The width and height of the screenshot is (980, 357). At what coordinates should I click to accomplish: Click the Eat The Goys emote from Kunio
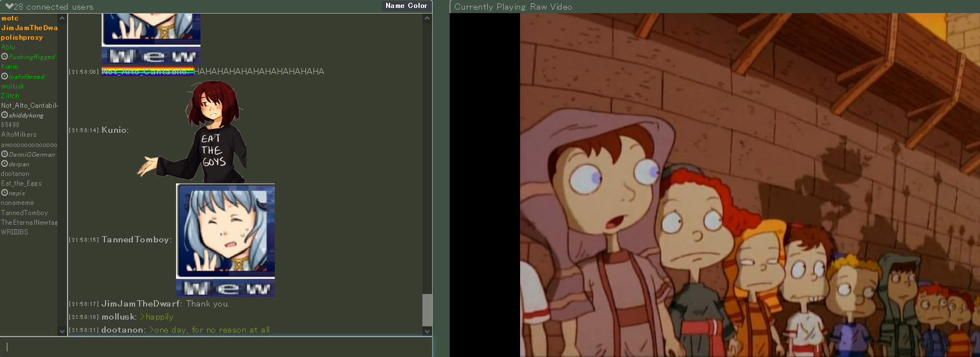tap(192, 132)
